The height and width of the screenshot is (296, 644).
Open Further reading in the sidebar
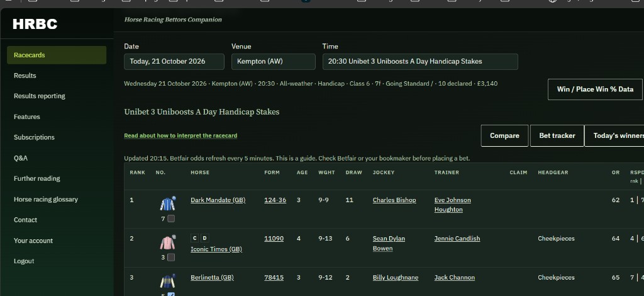(x=37, y=178)
